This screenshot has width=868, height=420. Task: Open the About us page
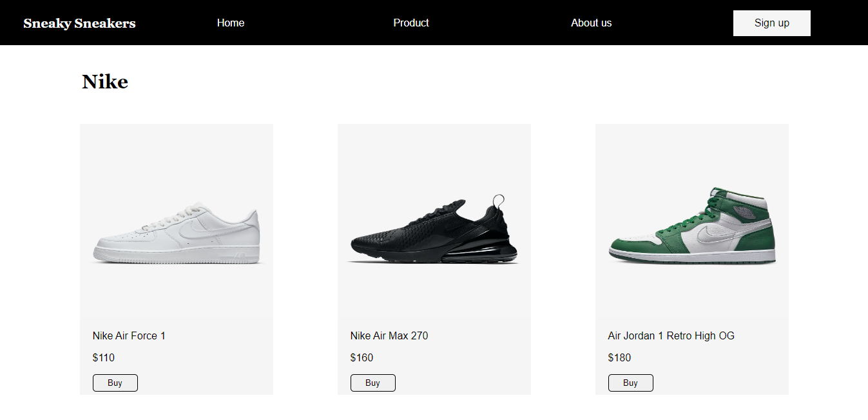point(592,23)
